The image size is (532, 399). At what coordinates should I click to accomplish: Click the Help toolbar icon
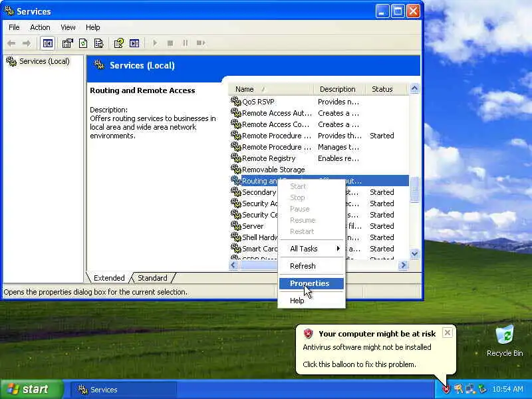tap(119, 43)
